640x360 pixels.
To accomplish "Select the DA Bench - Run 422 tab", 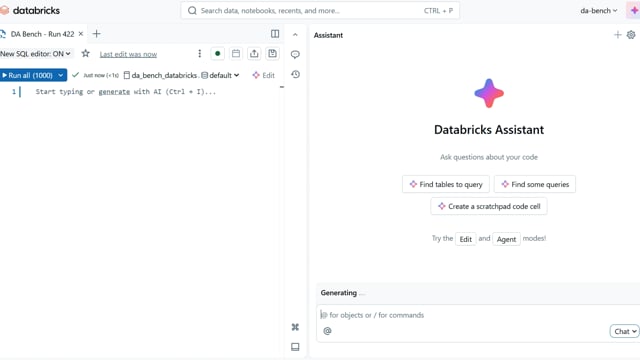I will click(x=42, y=34).
